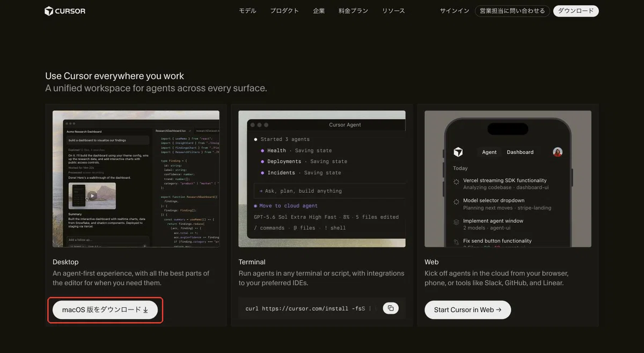Click the layers icon beside Implement agent window

coord(457,222)
